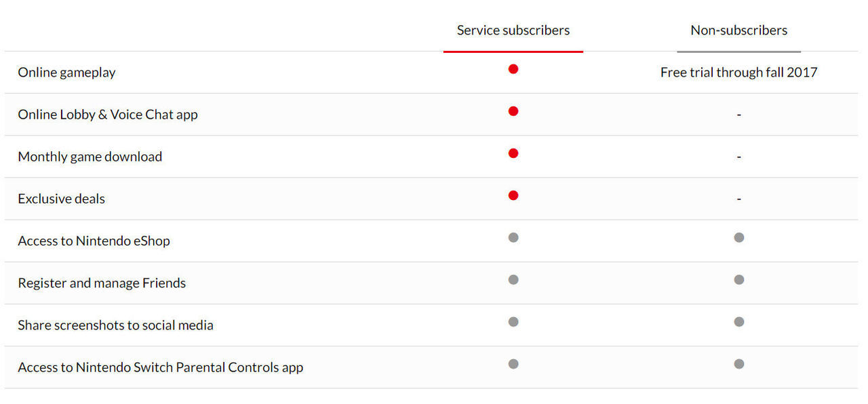Click red dot for Monthly game download
Image resolution: width=868 pixels, height=404 pixels.
pyautogui.click(x=513, y=153)
